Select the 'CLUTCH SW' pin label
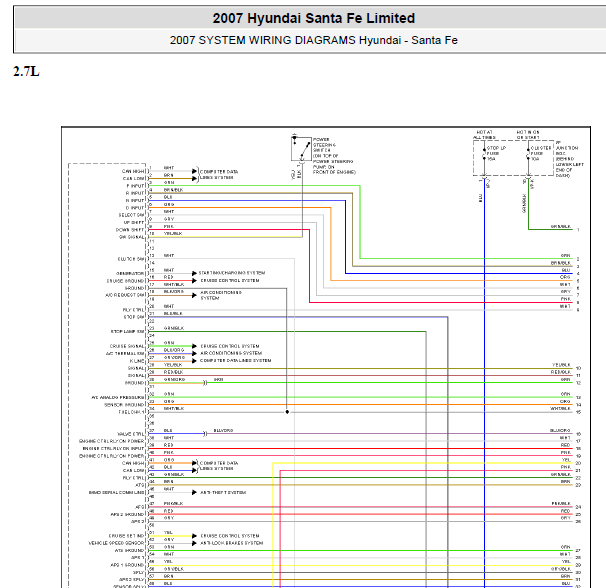Screen dimensions: 606x588 tap(131, 259)
